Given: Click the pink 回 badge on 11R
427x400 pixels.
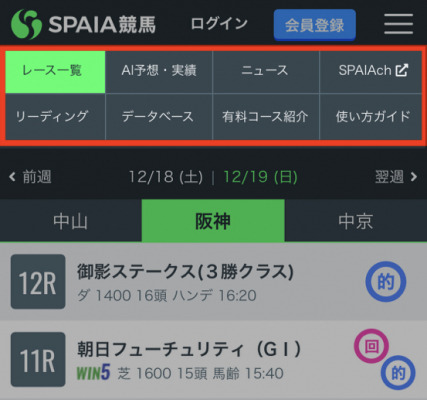Looking at the screenshot, I should (x=371, y=346).
